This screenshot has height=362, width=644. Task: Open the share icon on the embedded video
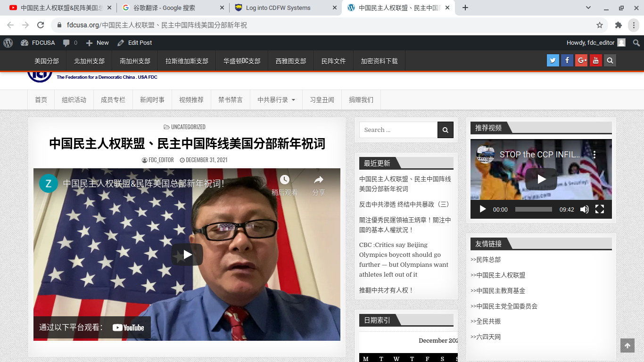click(319, 180)
